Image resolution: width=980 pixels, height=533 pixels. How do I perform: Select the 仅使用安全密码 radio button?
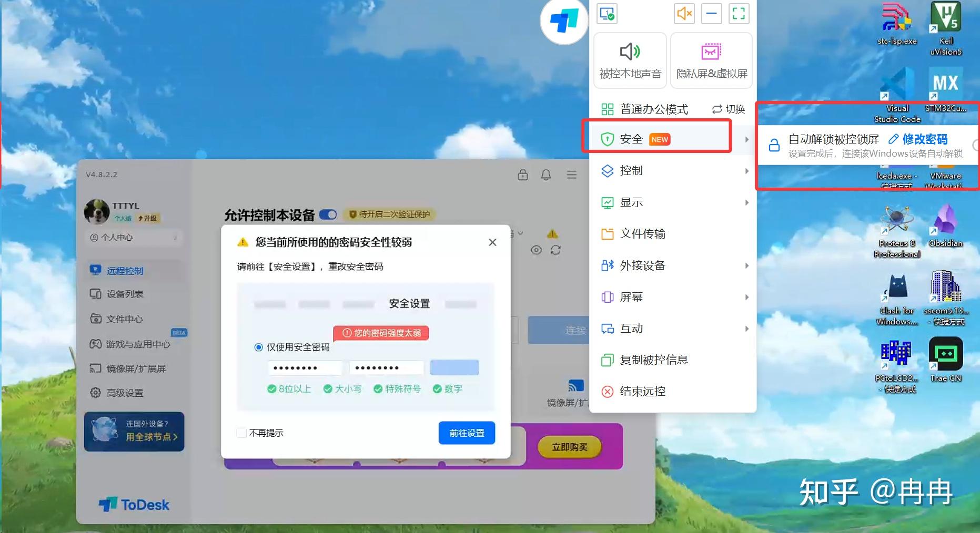[x=258, y=347]
